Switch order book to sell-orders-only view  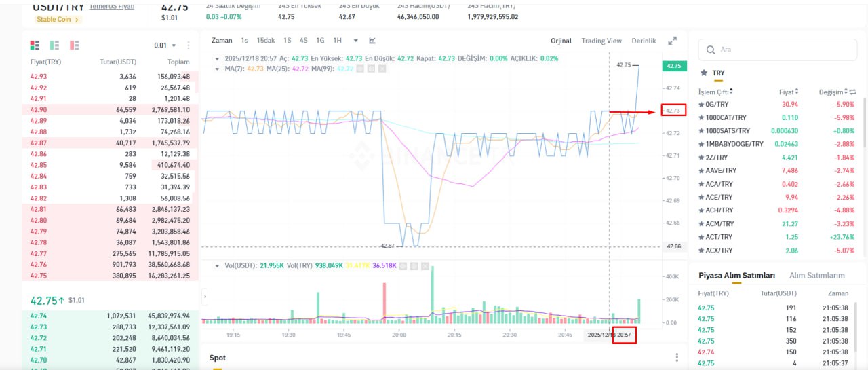74,45
